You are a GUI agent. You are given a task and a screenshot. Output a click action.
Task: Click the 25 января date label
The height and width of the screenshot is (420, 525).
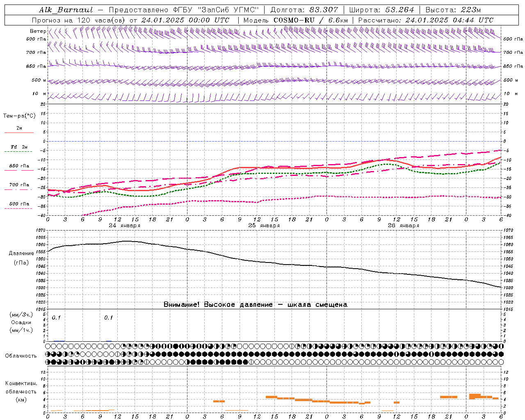tap(264, 226)
